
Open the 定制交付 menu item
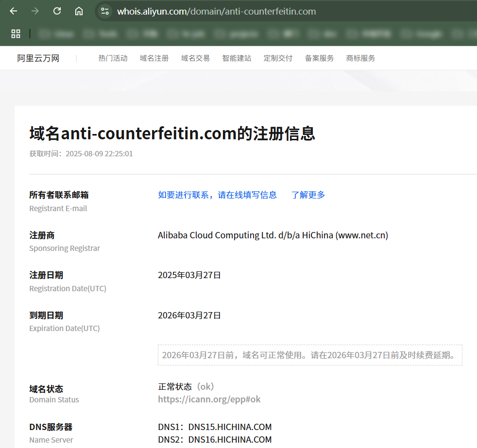tap(278, 58)
